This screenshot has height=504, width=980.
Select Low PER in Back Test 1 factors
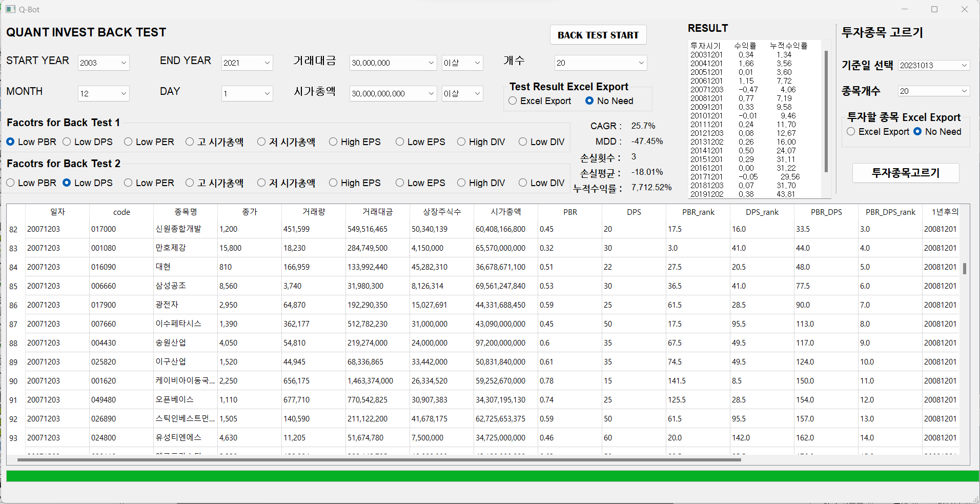click(x=149, y=142)
